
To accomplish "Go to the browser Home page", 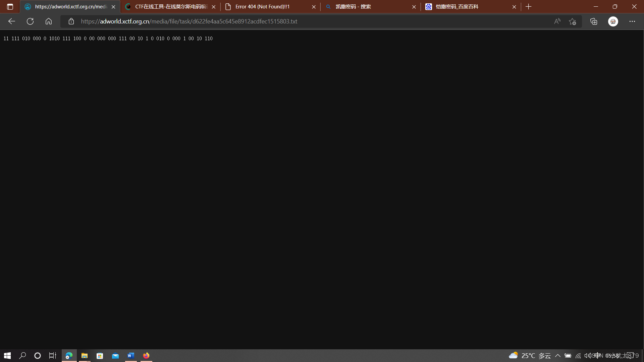I will (x=49, y=21).
